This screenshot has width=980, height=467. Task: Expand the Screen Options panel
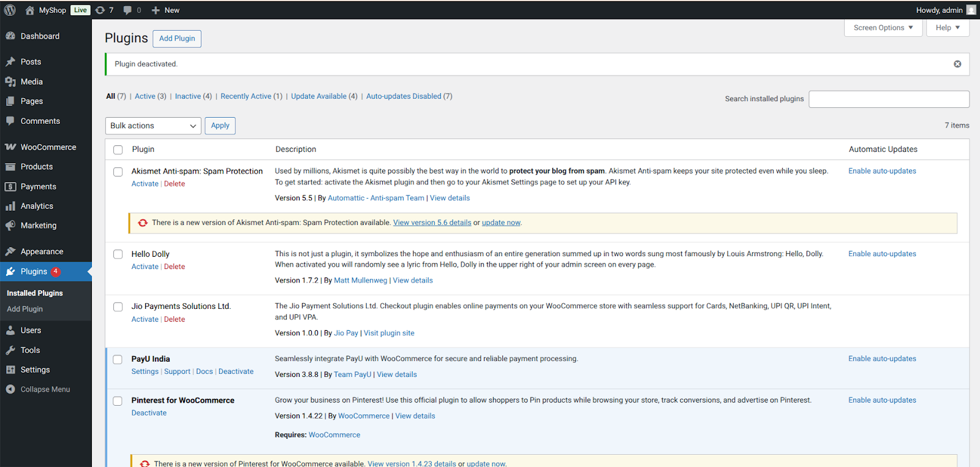tap(883, 28)
